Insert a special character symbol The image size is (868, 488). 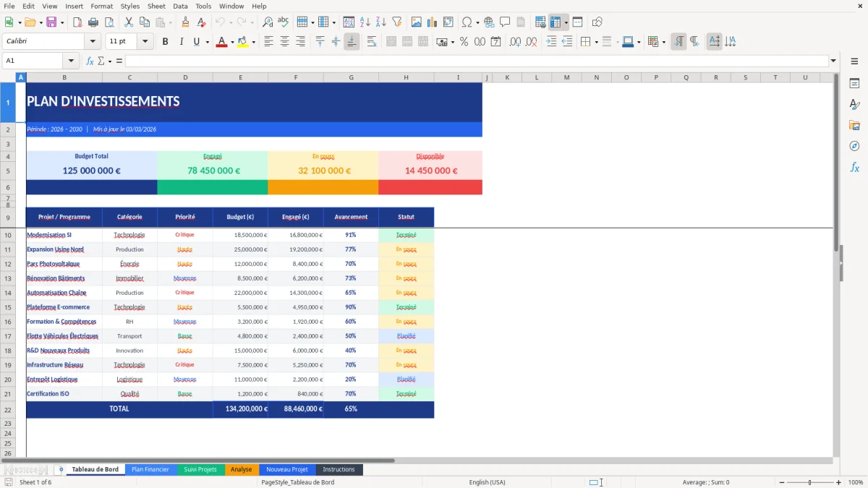(468, 22)
